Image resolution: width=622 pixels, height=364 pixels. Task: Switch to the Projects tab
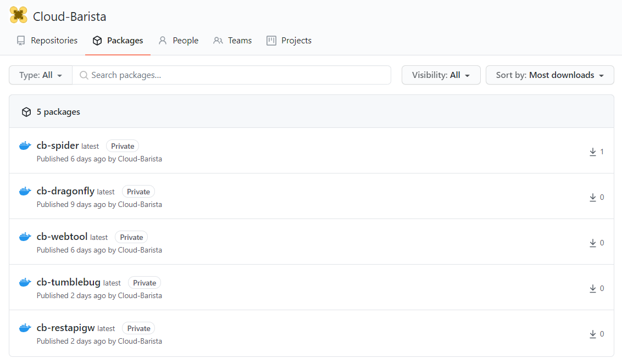(289, 41)
